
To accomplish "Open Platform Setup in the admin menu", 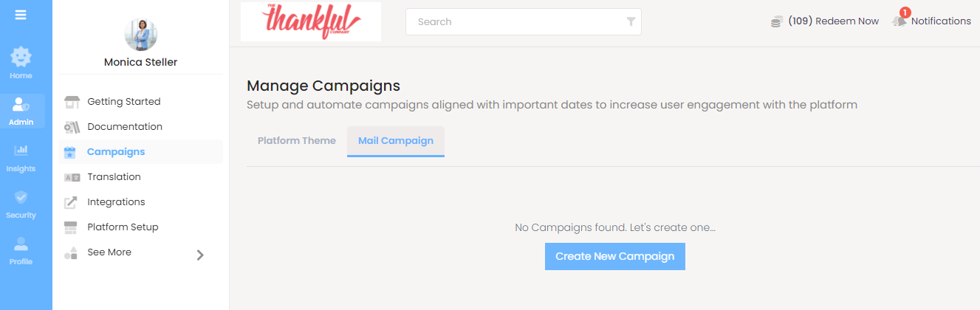I will 123,227.
